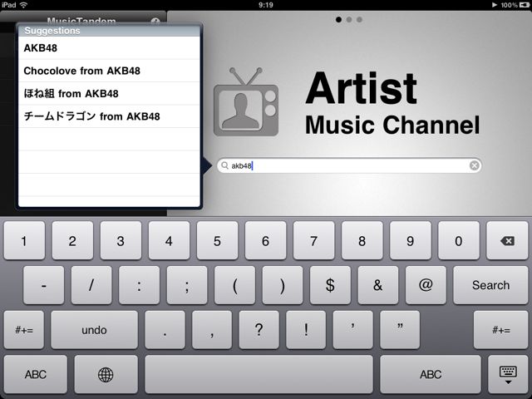The image size is (532, 399).
Task: Clear the search field text
Action: coord(474,165)
